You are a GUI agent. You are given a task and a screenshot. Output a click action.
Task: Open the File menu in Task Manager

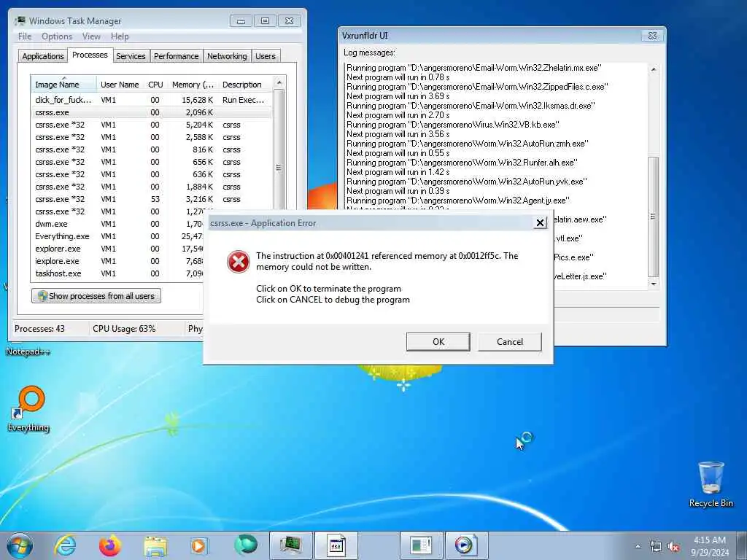[x=25, y=36]
